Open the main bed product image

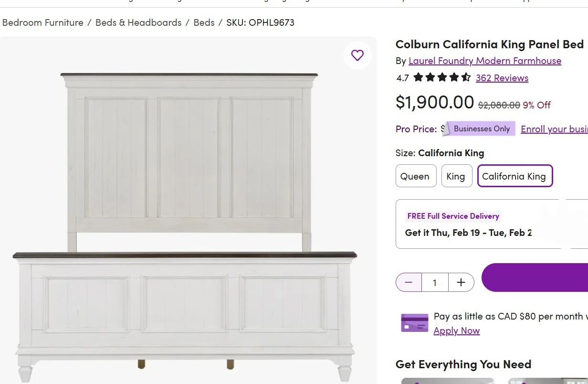186,215
